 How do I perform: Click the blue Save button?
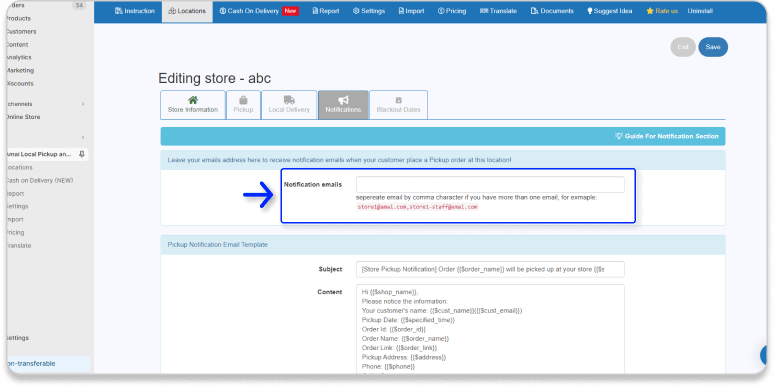pos(713,47)
